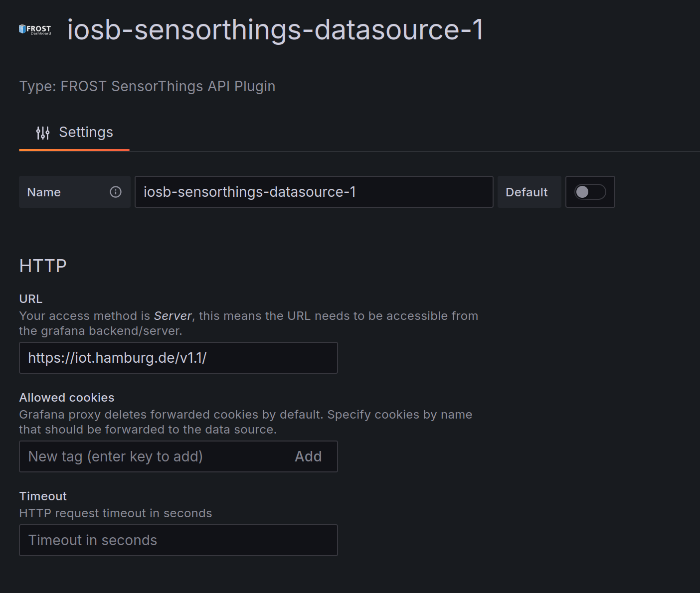This screenshot has height=593, width=700.
Task: Click the URL label above the field
Action: (x=31, y=299)
